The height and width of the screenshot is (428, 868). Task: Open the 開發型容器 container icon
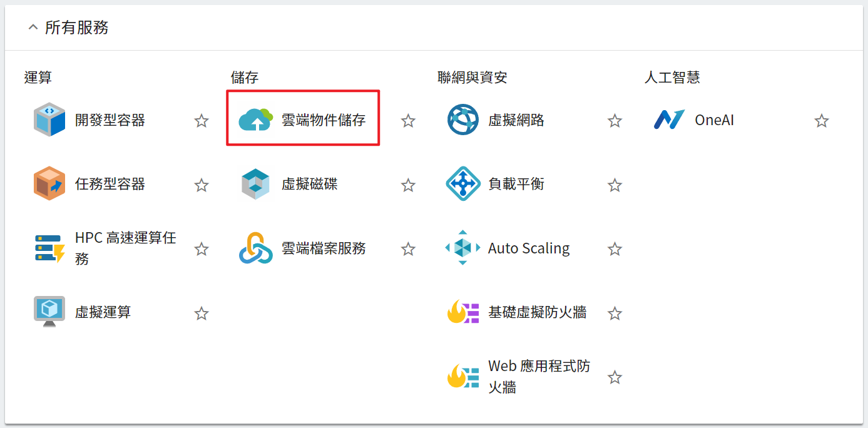coord(49,120)
